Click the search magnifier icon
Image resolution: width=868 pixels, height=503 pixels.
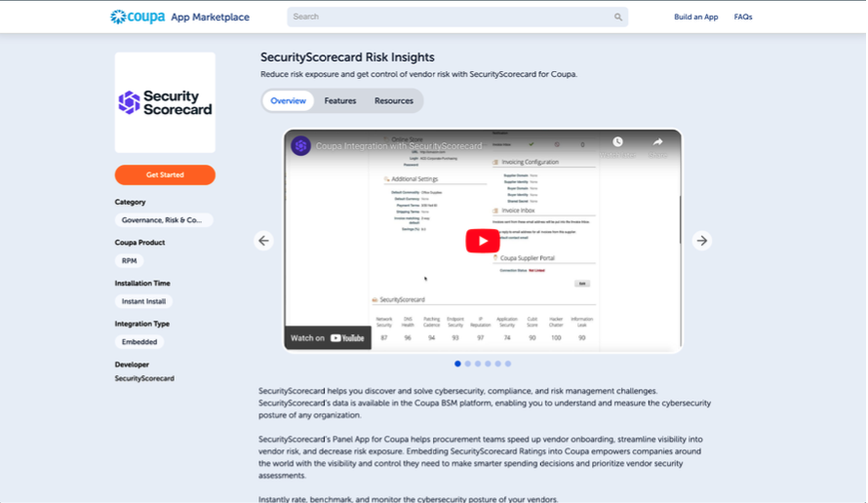coord(617,18)
